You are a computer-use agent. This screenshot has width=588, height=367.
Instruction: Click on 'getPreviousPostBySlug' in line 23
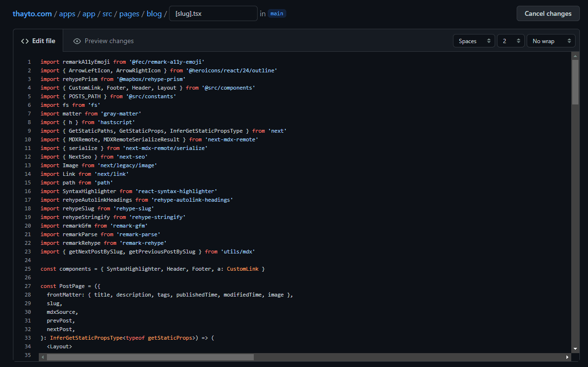coord(162,252)
